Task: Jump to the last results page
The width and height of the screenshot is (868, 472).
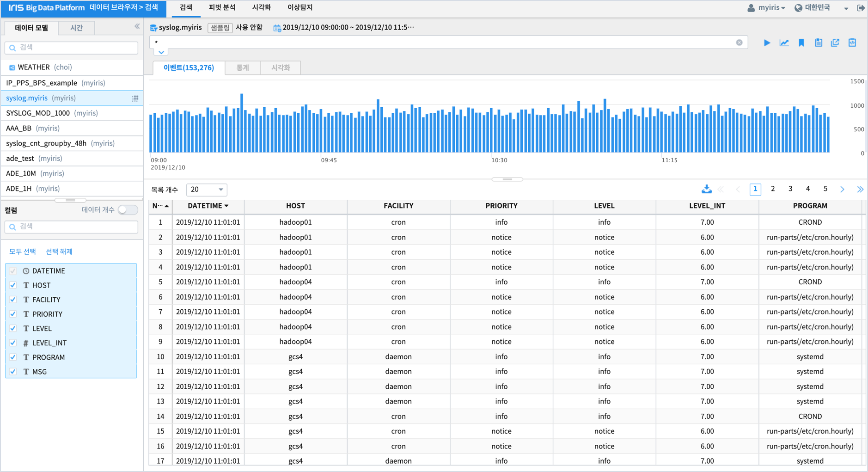Action: 860,189
